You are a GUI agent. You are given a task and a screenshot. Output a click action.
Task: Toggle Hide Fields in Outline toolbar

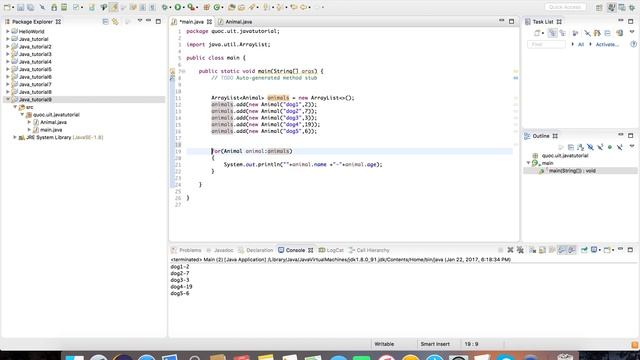[x=590, y=147]
